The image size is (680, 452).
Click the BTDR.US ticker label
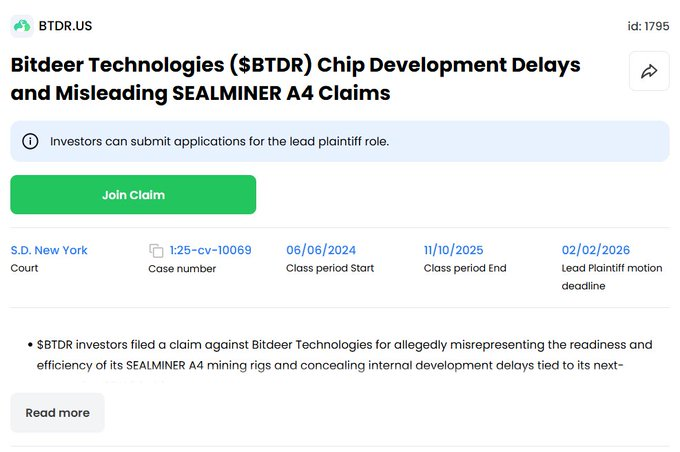click(65, 25)
